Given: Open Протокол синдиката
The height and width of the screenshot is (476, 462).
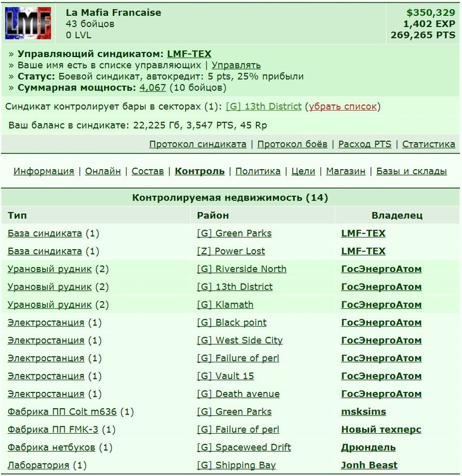Looking at the screenshot, I should coord(198,144).
